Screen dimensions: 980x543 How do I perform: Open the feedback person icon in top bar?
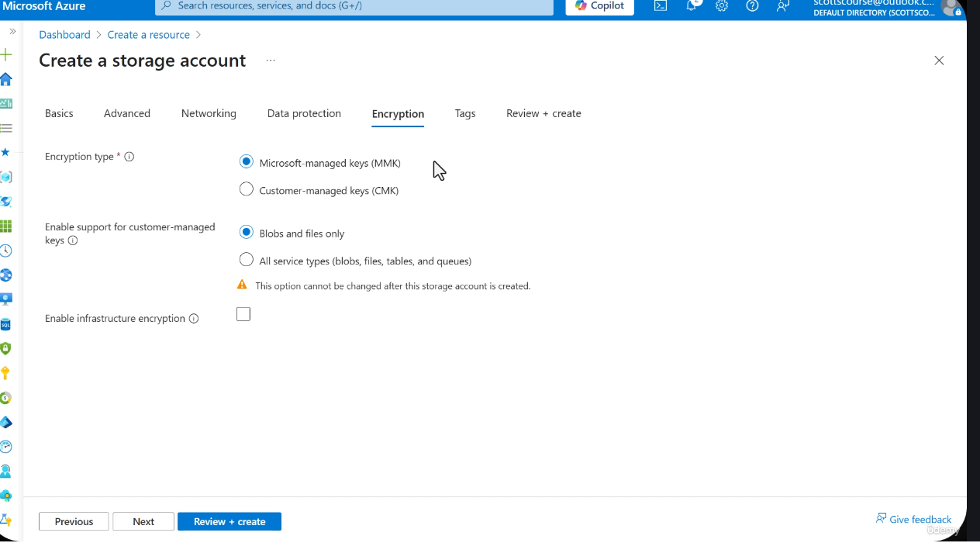tap(783, 6)
